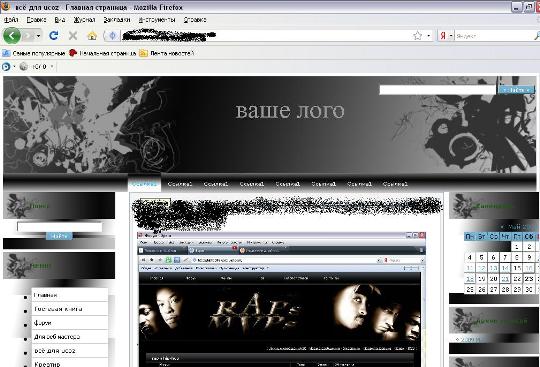Screen dimensions: 540x367
Task: Select the highlighted first navigation tab
Action: 144,184
